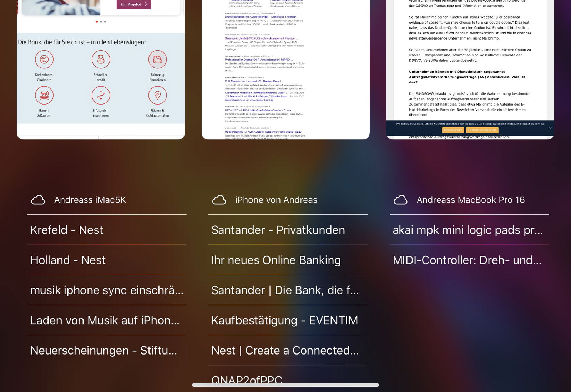
Task: Tap the Schneller Kredit money bag icon
Action: click(x=101, y=60)
